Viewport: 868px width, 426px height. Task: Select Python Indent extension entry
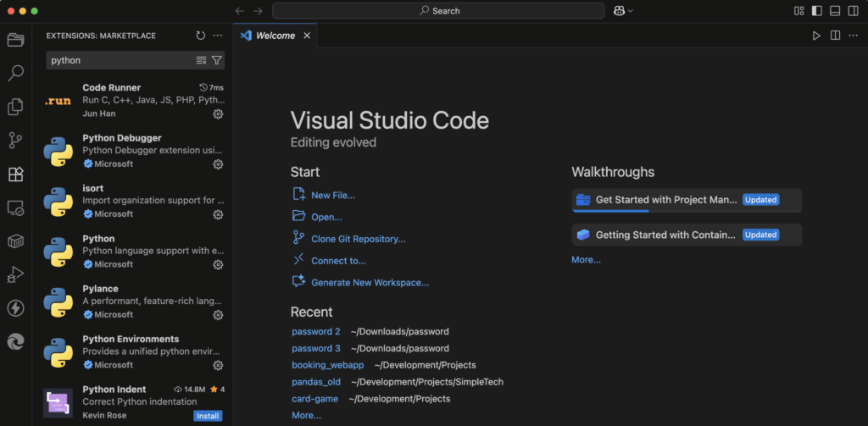(134, 402)
